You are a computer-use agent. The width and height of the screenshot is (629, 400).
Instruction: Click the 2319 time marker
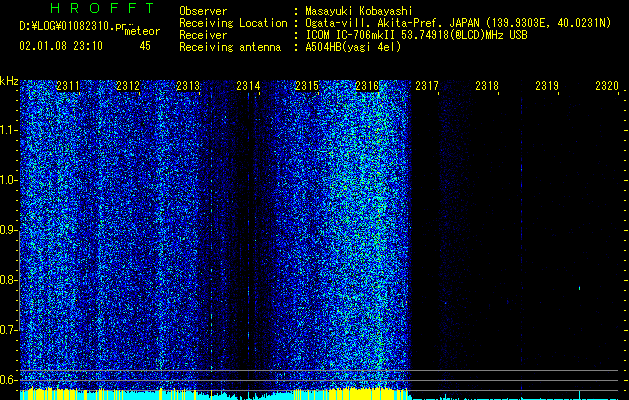pyautogui.click(x=547, y=85)
